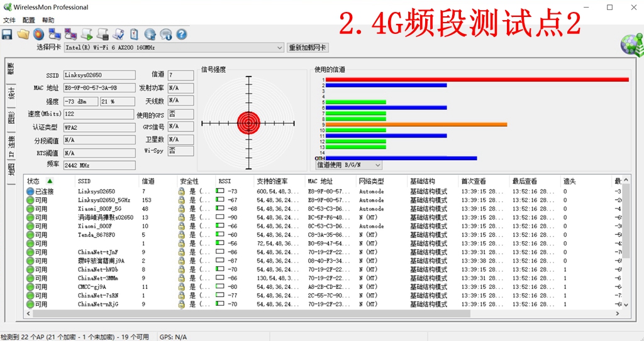This screenshot has width=644, height=341.
Task: Click the lock icon in ChinaNet-3MMm row
Action: (x=181, y=278)
